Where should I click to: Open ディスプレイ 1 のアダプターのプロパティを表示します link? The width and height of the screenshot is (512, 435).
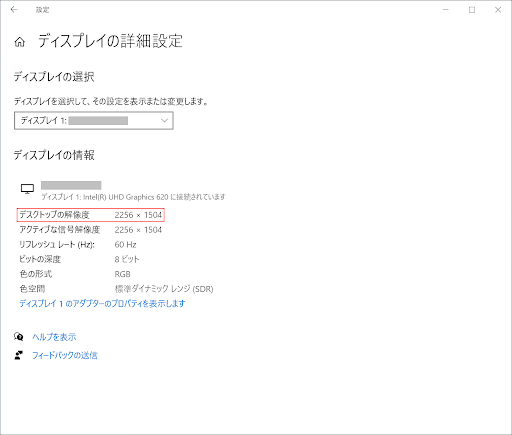click(102, 303)
